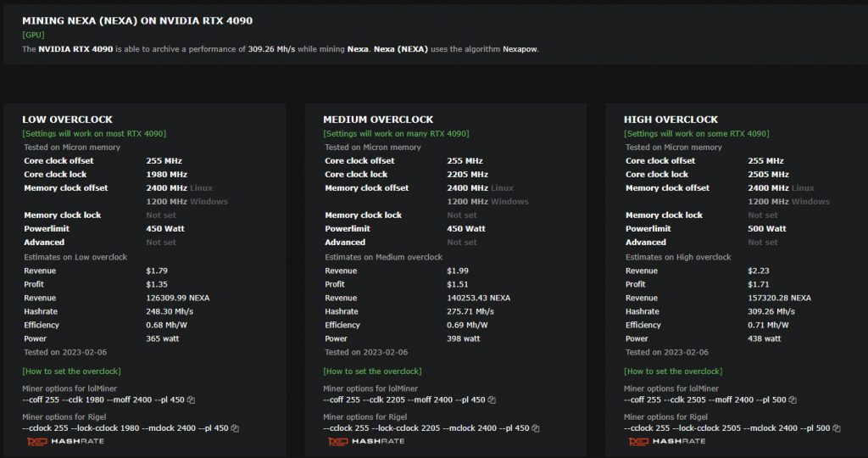Copy Rigel options for Low overclock
This screenshot has width=868, height=458.
(x=235, y=428)
